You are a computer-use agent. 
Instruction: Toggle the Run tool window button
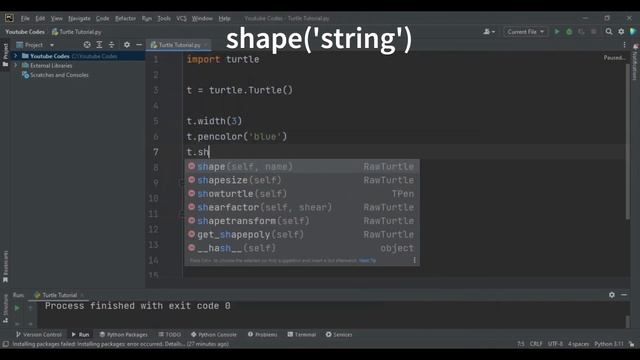(x=80, y=334)
